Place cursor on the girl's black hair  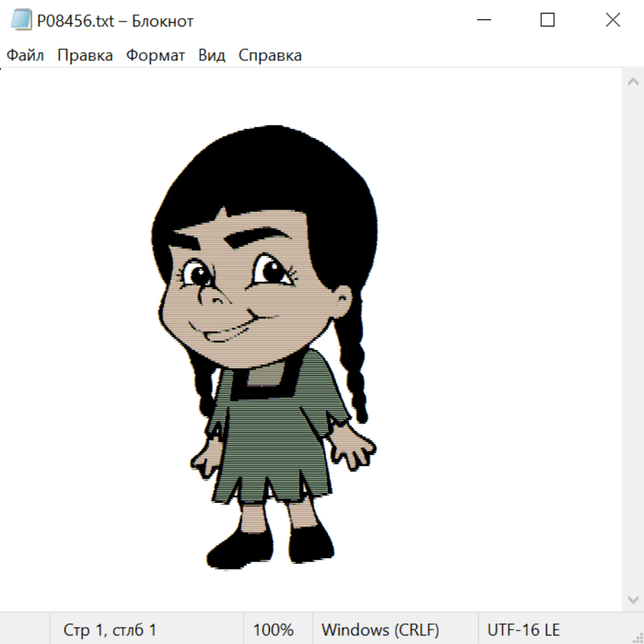[x=272, y=165]
